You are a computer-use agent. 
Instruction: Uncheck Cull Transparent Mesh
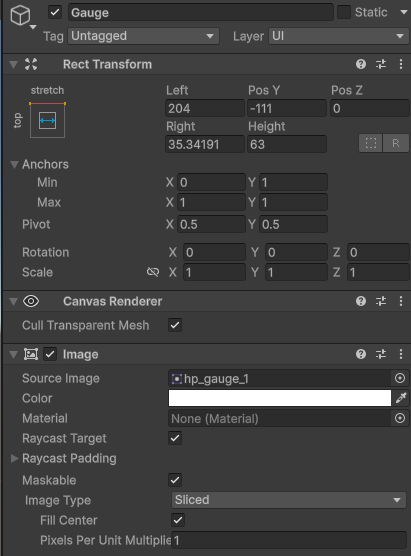point(175,325)
